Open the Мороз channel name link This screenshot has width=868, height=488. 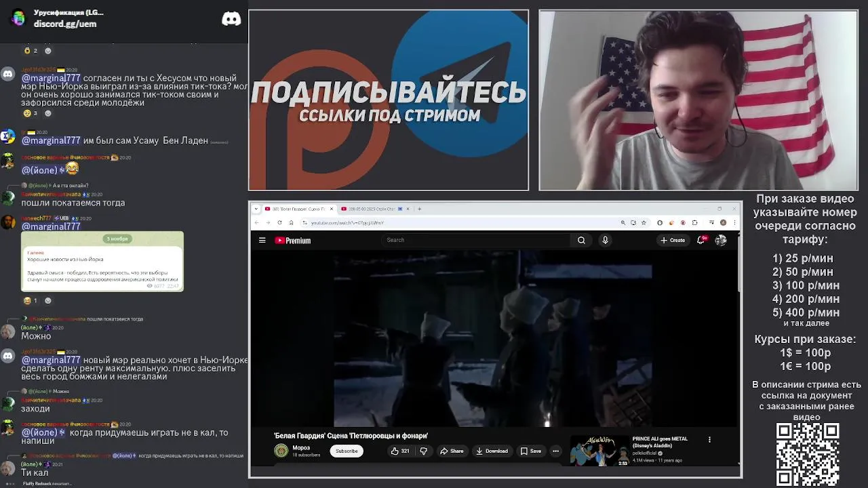301,447
